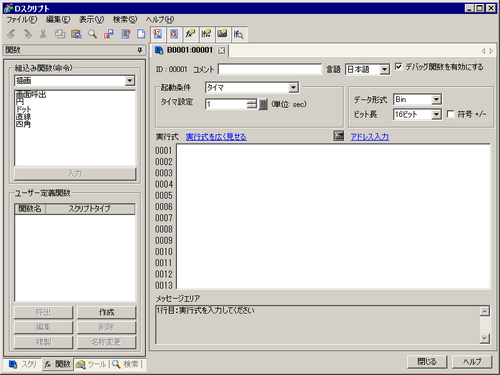
Task: Click inside the 実行式 script editor area
Action: tap(333, 216)
